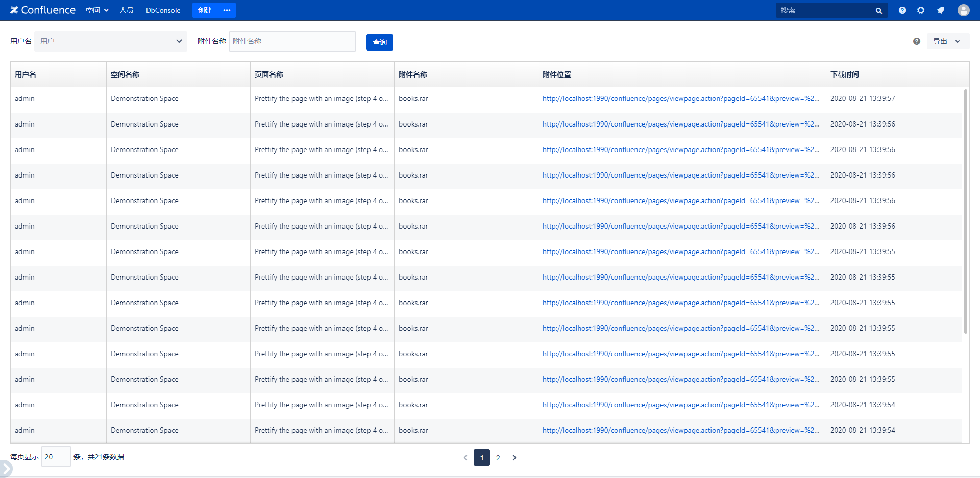Open the 空间 dropdown menu

tap(96, 10)
